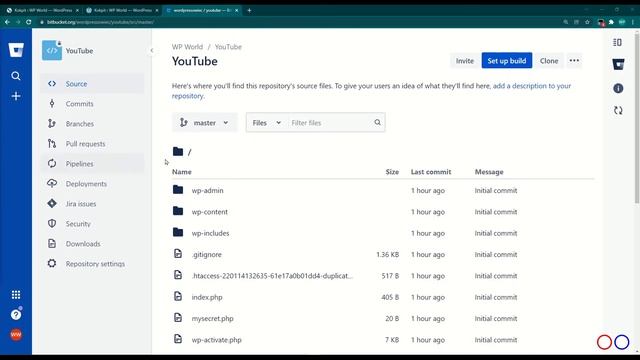Open mysecret.php file

pos(212,318)
